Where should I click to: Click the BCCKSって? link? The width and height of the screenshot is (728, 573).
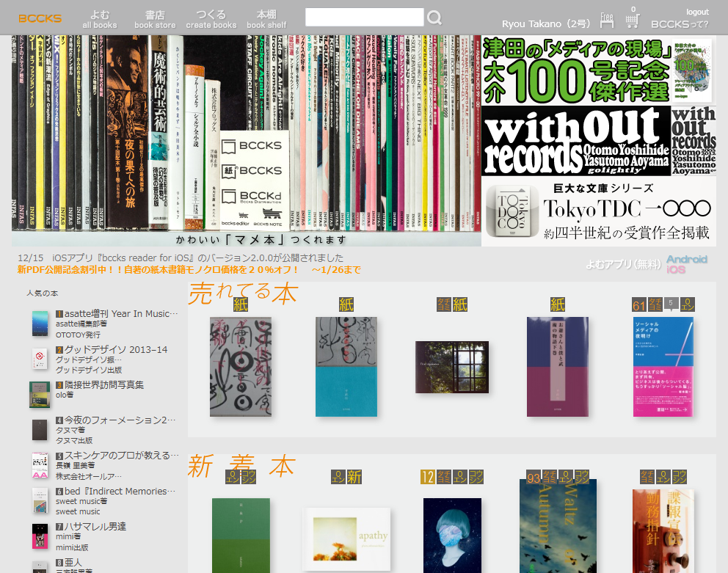[680, 24]
